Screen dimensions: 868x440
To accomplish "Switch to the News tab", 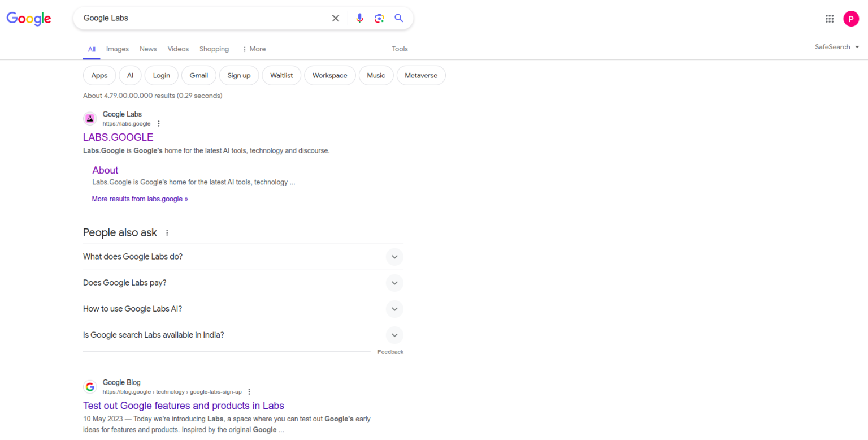I will (x=148, y=49).
